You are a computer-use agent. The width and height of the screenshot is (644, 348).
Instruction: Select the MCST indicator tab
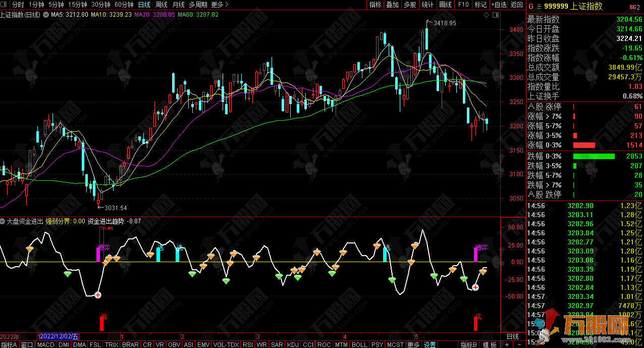(x=395, y=344)
